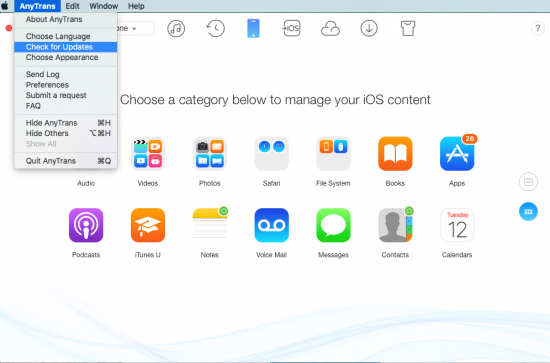The width and height of the screenshot is (550, 363).
Task: Open the Backup Manager clock icon
Action: tap(215, 28)
